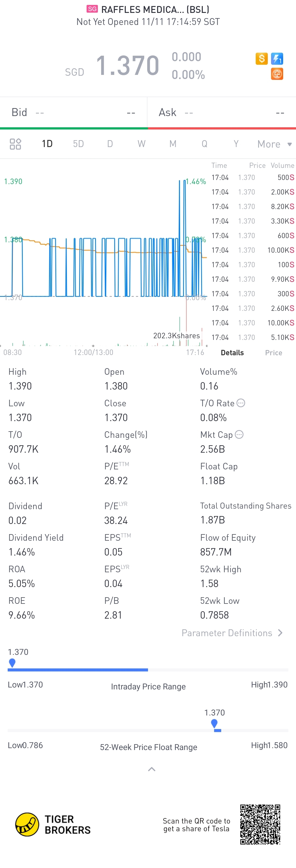Switch to the D daily chart tab

click(110, 144)
